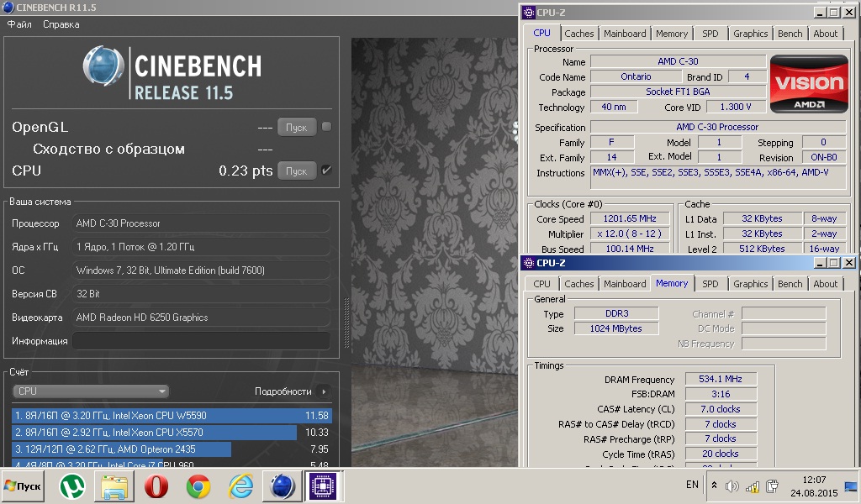Run the CPU test with Пуск
The height and width of the screenshot is (504, 861).
297,171
